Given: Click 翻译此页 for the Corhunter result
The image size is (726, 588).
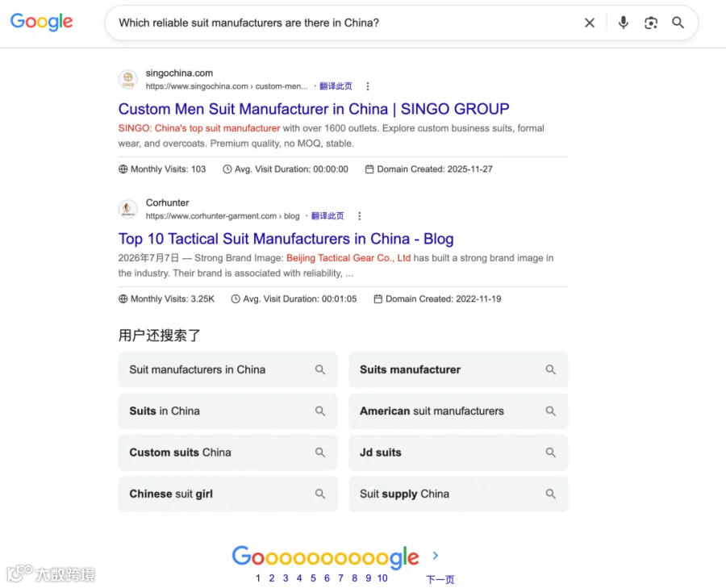Looking at the screenshot, I should click(x=328, y=215).
